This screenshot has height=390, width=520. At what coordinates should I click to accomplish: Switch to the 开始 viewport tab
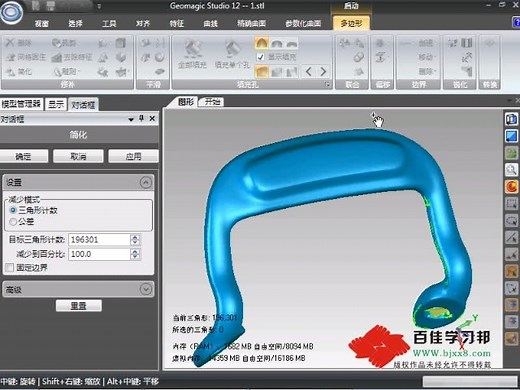(212, 101)
